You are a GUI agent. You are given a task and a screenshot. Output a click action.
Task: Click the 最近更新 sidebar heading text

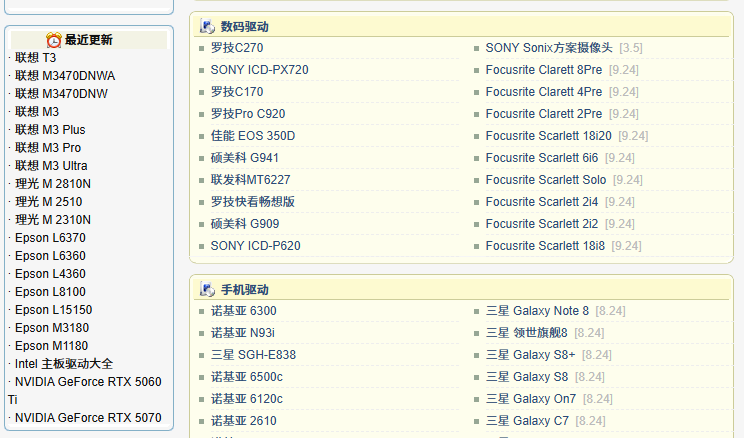coord(89,40)
